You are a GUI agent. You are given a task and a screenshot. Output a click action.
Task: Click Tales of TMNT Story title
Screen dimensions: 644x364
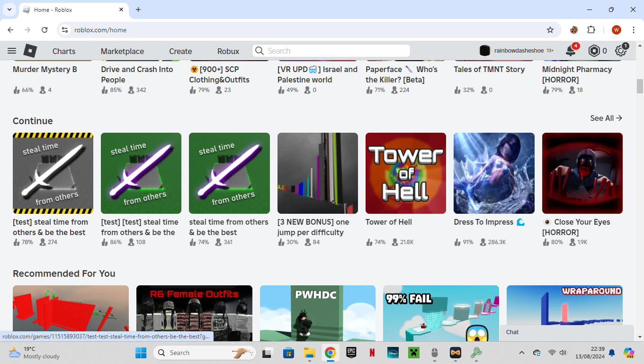489,69
